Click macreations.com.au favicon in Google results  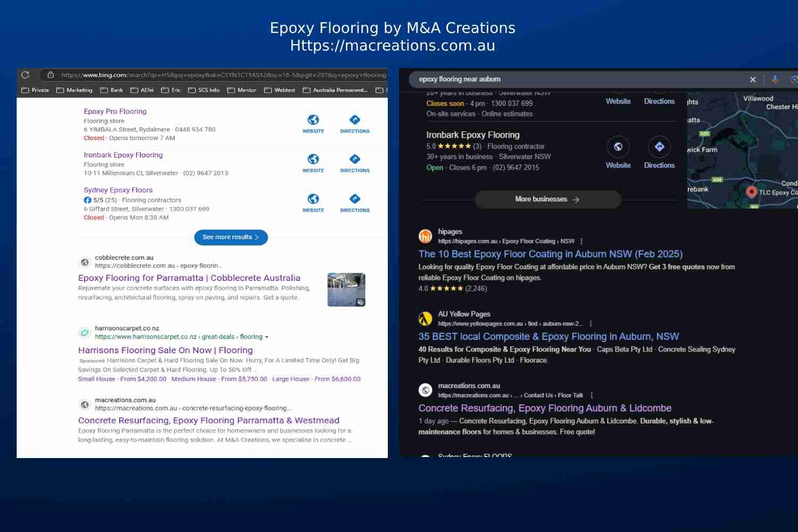(x=426, y=390)
